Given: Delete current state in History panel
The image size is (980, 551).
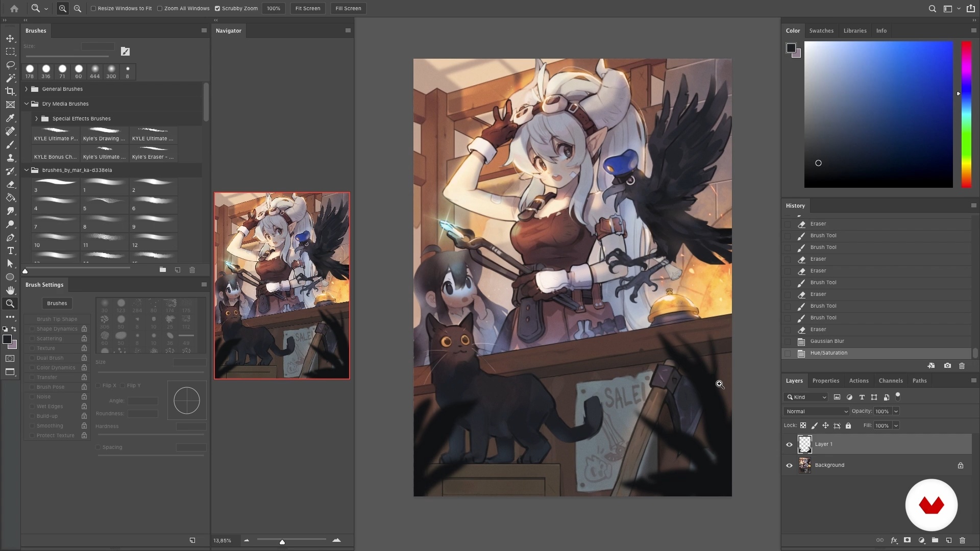Looking at the screenshot, I should tap(962, 366).
